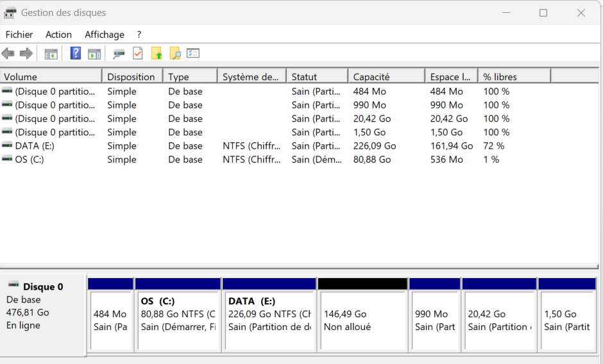Select the DATA (E:) row in volume list
This screenshot has height=364, width=603.
pos(35,146)
